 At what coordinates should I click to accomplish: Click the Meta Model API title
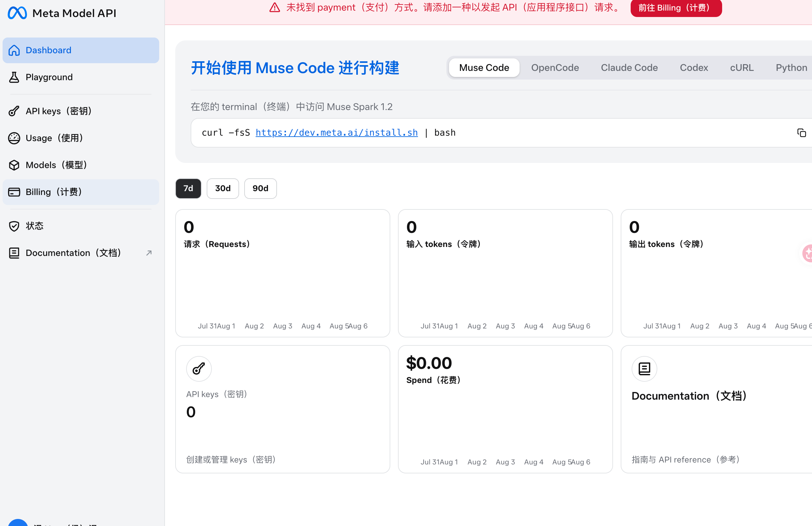coord(74,13)
